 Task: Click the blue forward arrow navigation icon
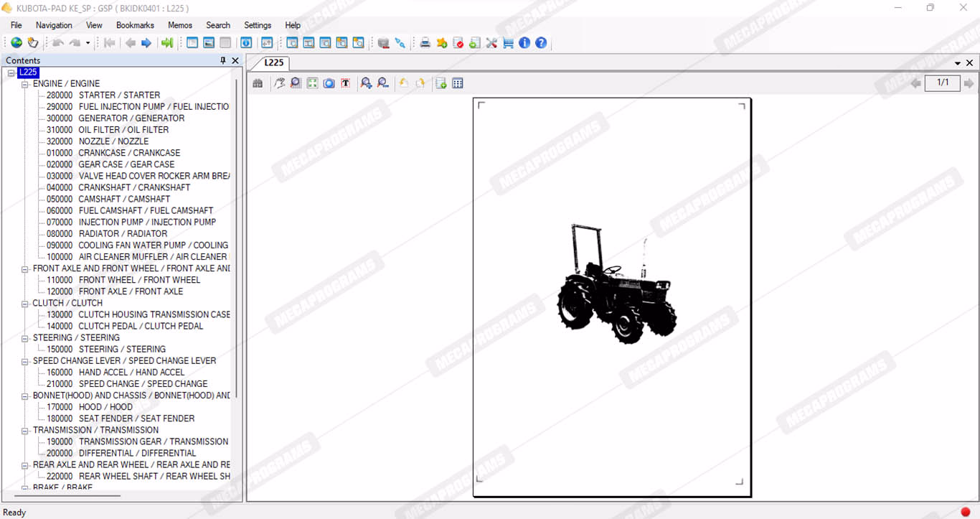click(146, 43)
